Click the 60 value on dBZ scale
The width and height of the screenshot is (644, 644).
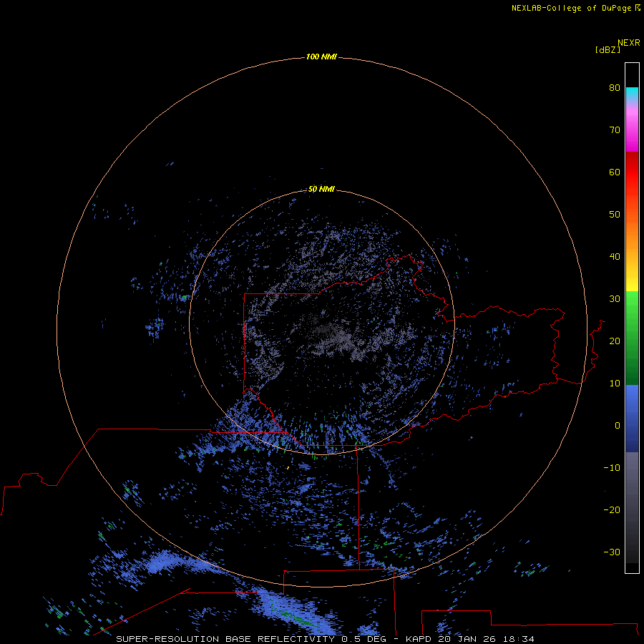click(x=615, y=172)
